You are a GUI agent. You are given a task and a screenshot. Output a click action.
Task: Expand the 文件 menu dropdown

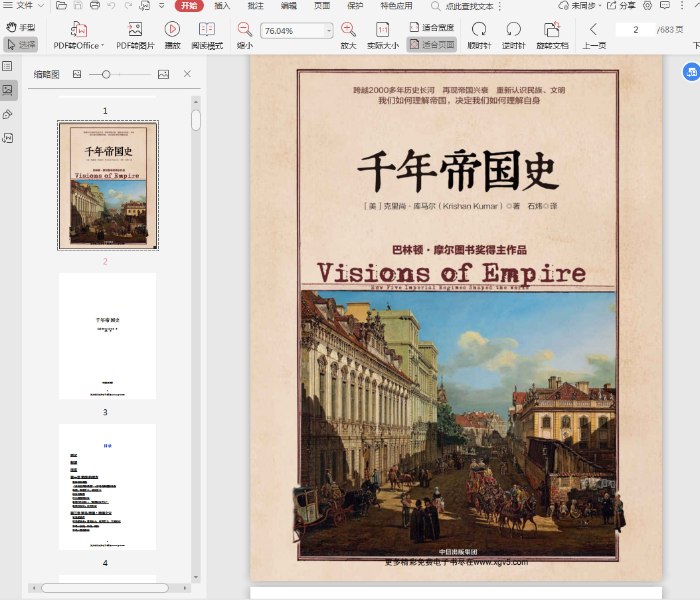coord(41,6)
